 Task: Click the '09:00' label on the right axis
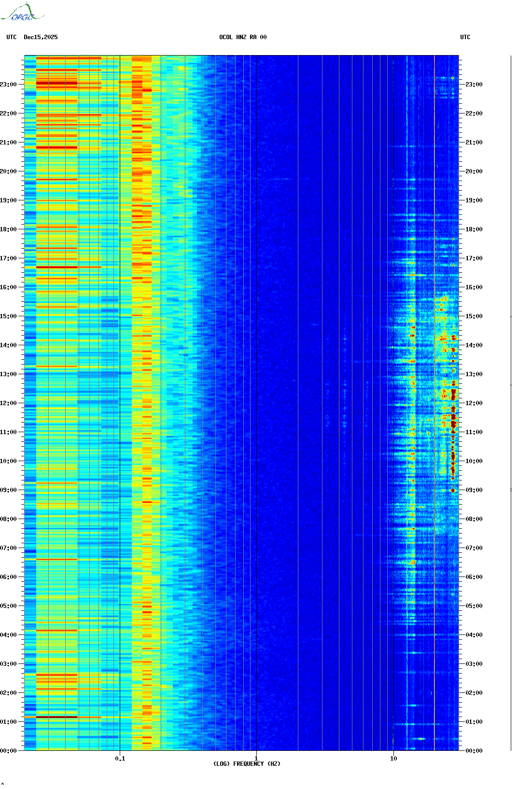click(474, 490)
